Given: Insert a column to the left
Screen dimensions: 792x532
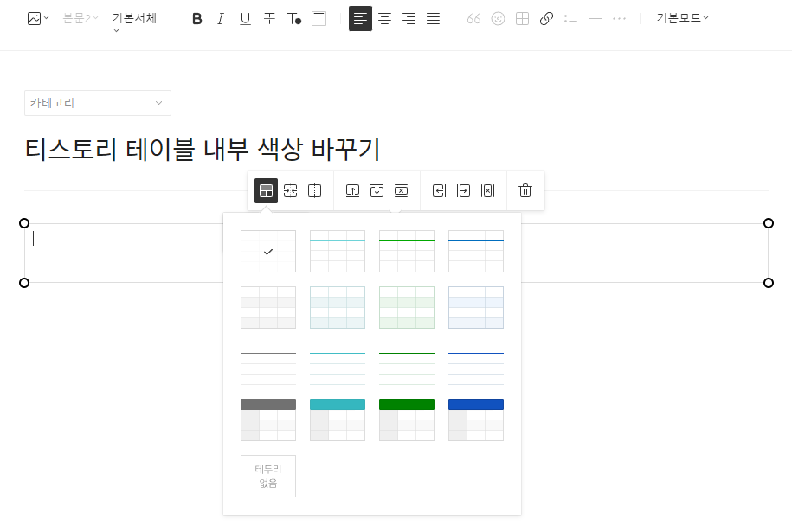Looking at the screenshot, I should [440, 191].
